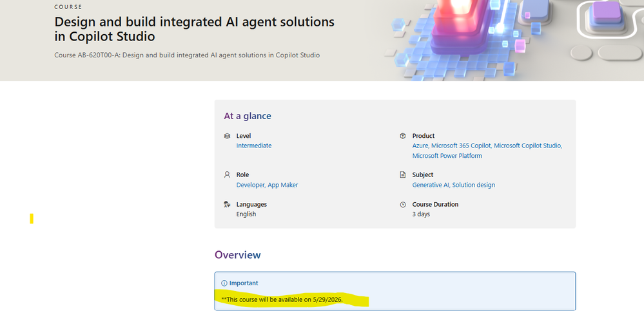
Task: Select the App Maker role link
Action: click(283, 185)
